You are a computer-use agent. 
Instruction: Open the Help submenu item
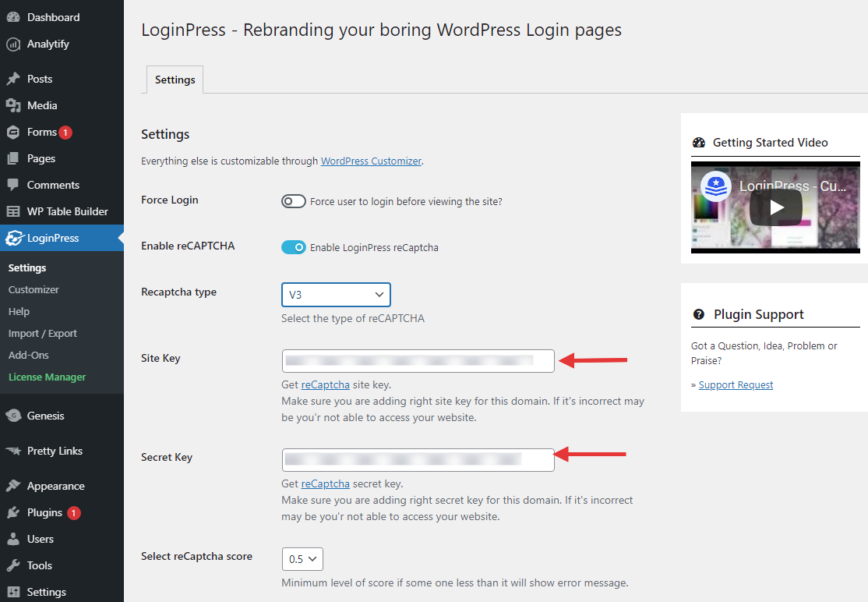[19, 311]
